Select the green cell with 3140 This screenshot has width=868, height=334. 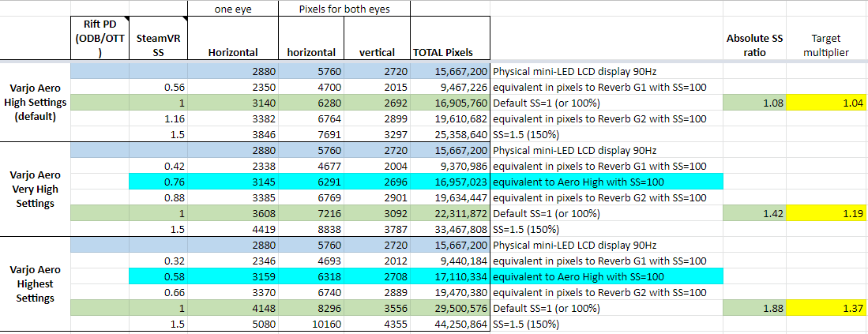234,103
